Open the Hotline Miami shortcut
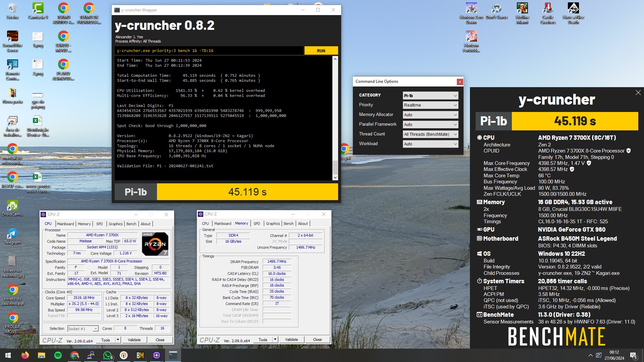This screenshot has height=362, width=644. (522, 13)
